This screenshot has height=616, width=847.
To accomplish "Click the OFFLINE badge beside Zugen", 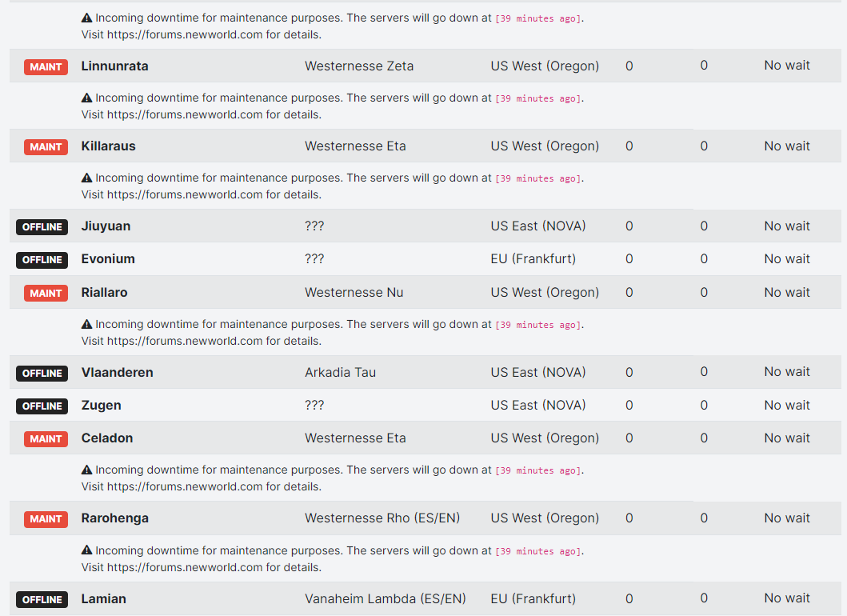I will [42, 406].
